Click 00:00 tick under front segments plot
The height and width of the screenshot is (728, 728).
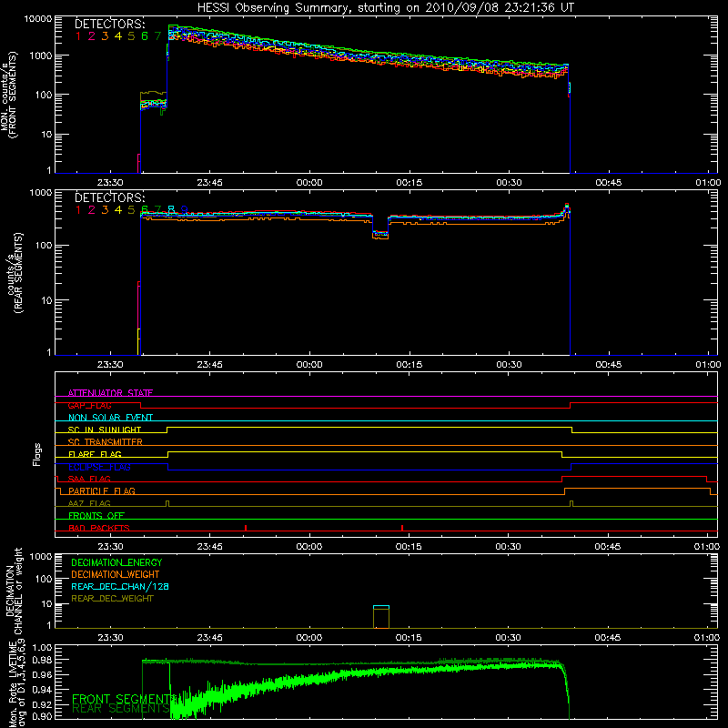tap(309, 183)
